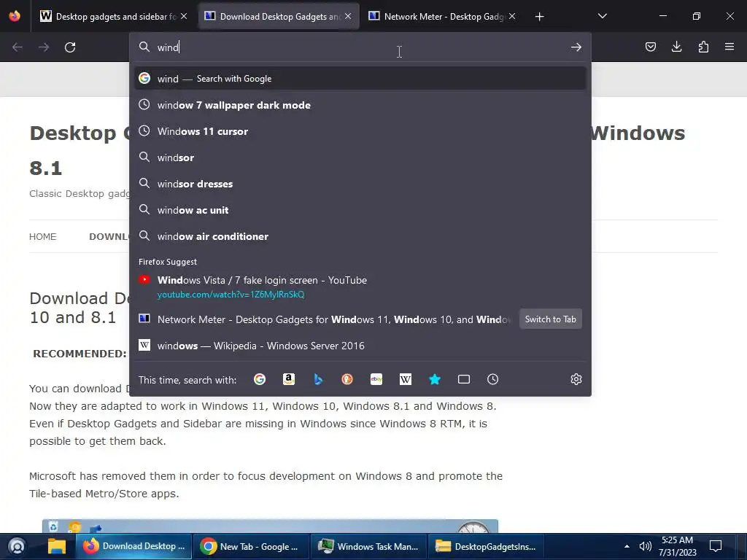Image resolution: width=747 pixels, height=560 pixels.
Task: Open the Extensions menu
Action: point(703,47)
